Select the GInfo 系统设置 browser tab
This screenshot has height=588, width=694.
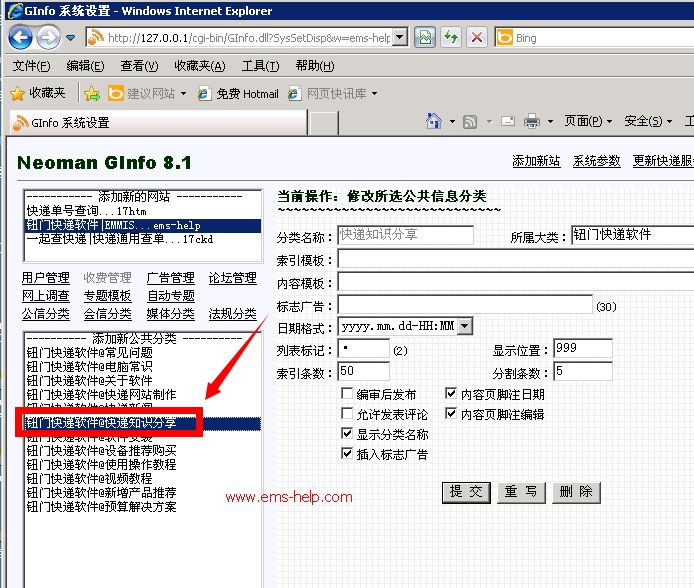(x=158, y=123)
